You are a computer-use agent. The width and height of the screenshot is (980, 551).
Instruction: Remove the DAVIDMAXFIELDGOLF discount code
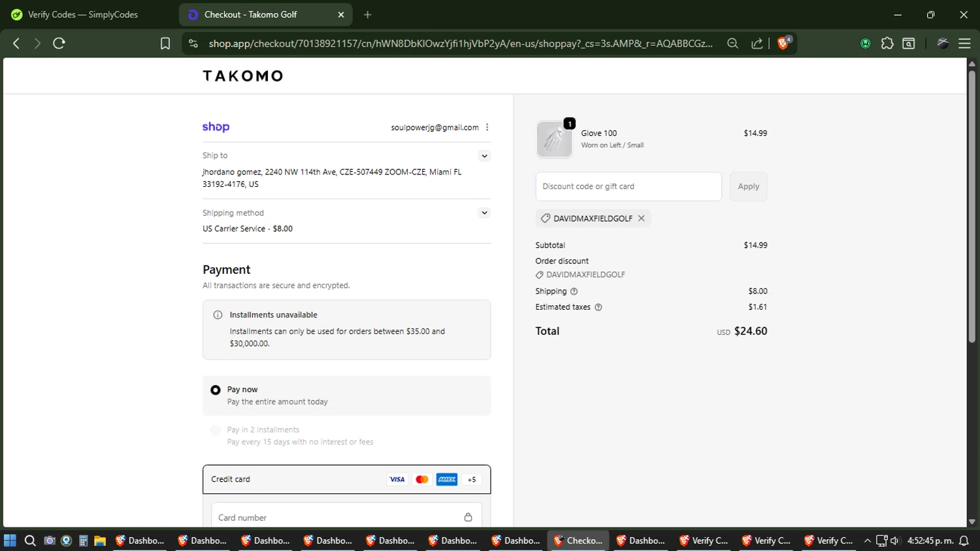click(x=642, y=218)
